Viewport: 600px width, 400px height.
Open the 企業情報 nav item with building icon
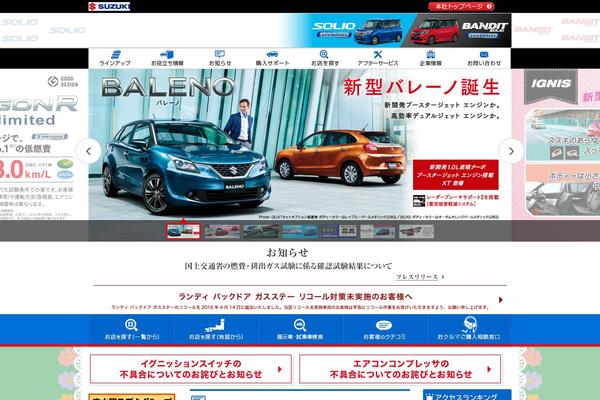(430, 58)
